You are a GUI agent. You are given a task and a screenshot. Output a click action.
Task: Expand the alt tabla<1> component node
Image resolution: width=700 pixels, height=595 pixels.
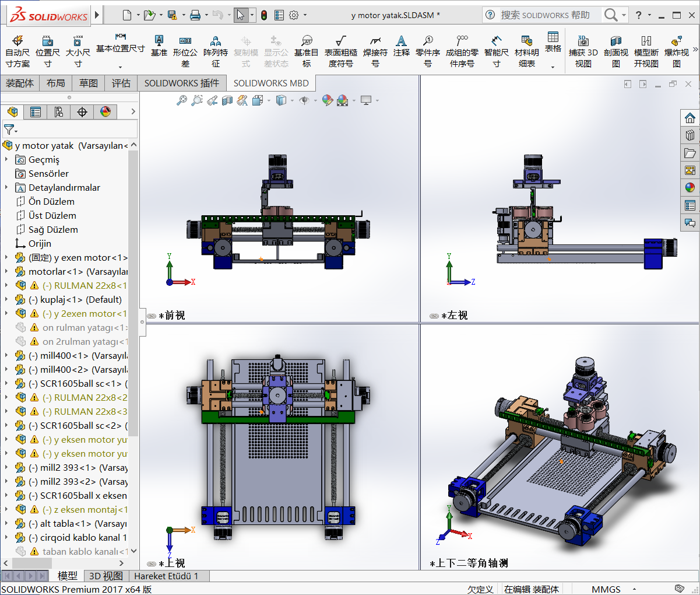click(6, 523)
